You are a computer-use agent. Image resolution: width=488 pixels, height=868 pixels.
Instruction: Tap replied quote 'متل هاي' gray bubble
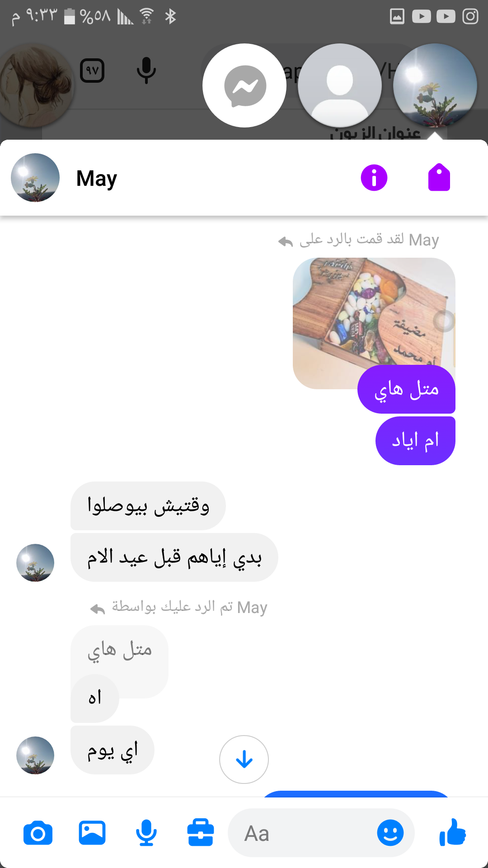(119, 650)
